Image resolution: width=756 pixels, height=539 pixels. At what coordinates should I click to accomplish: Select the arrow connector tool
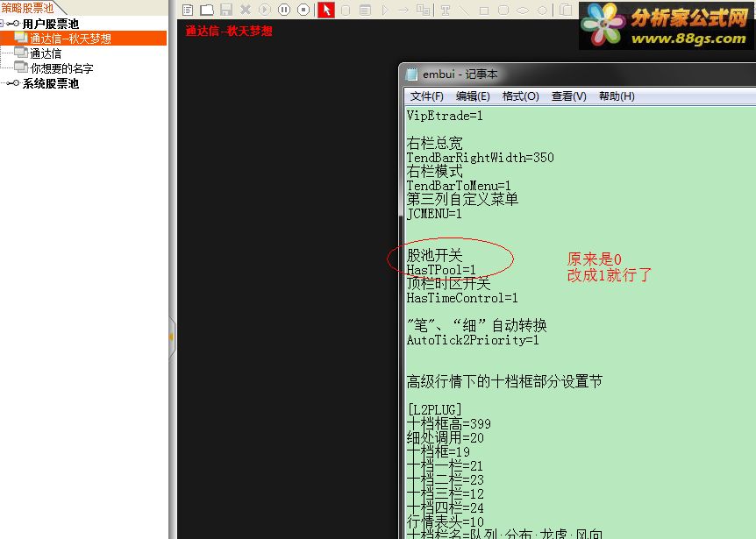(403, 11)
